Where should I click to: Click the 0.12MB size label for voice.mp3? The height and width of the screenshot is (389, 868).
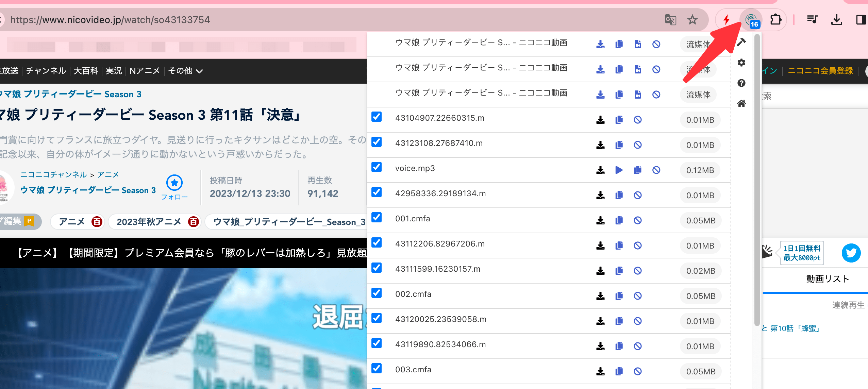[700, 170]
